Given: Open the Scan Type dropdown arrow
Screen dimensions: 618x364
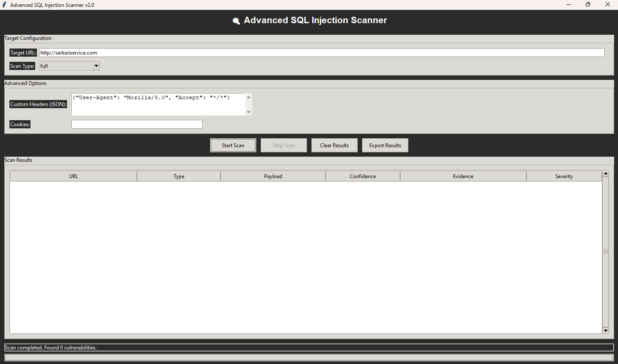Looking at the screenshot, I should (x=96, y=66).
